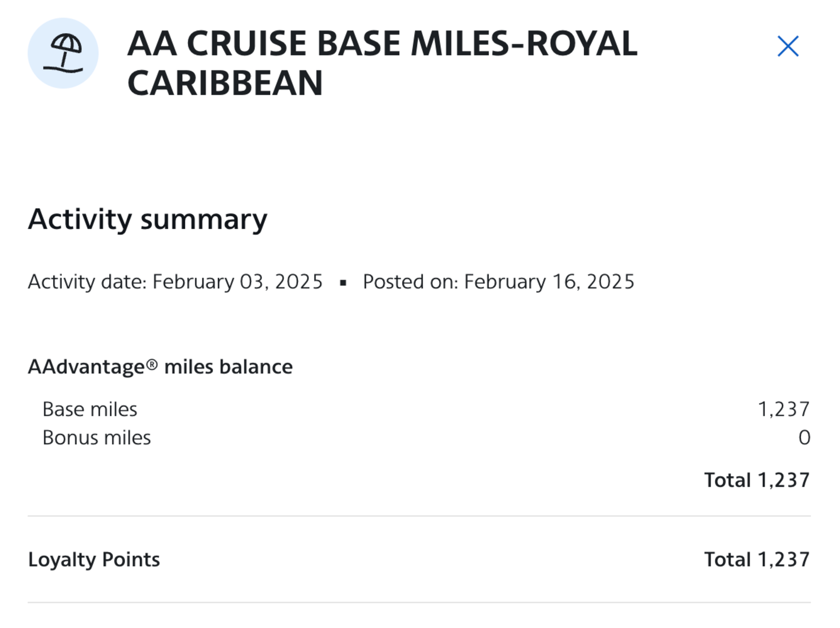Click the Posted on February 16, 2025 date
The image size is (840, 628).
tap(499, 281)
